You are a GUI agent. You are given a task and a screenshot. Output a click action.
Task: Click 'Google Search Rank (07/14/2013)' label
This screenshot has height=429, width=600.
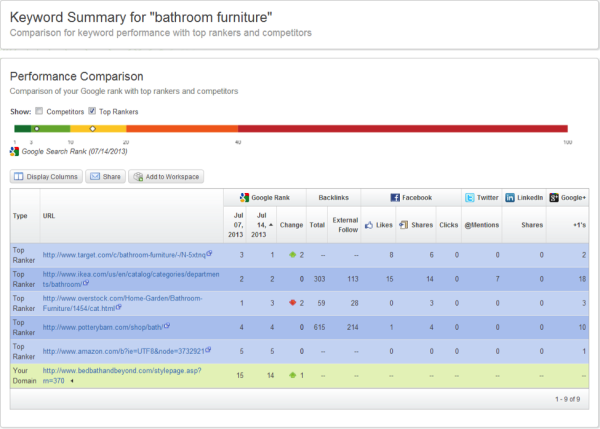pos(74,152)
